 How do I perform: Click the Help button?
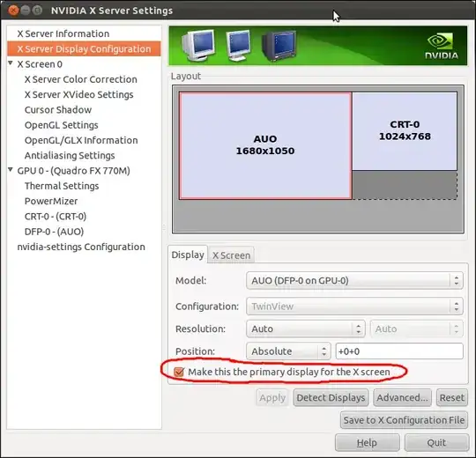coord(367,443)
